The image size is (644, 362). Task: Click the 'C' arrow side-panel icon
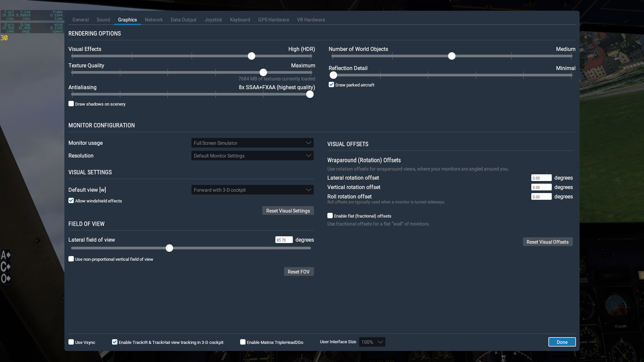point(6,267)
